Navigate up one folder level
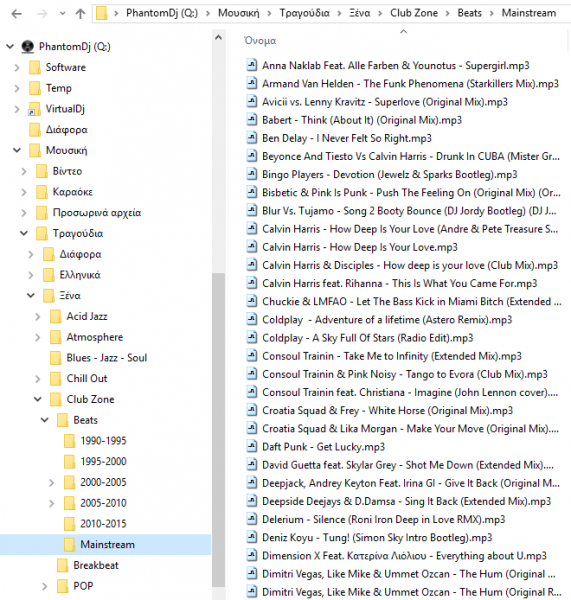The width and height of the screenshot is (571, 600). [80, 14]
